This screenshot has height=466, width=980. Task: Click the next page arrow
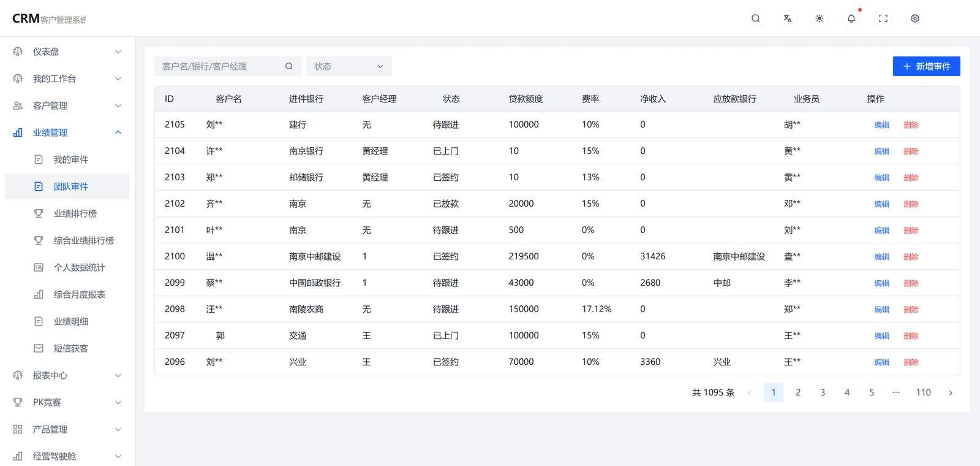[x=951, y=393]
